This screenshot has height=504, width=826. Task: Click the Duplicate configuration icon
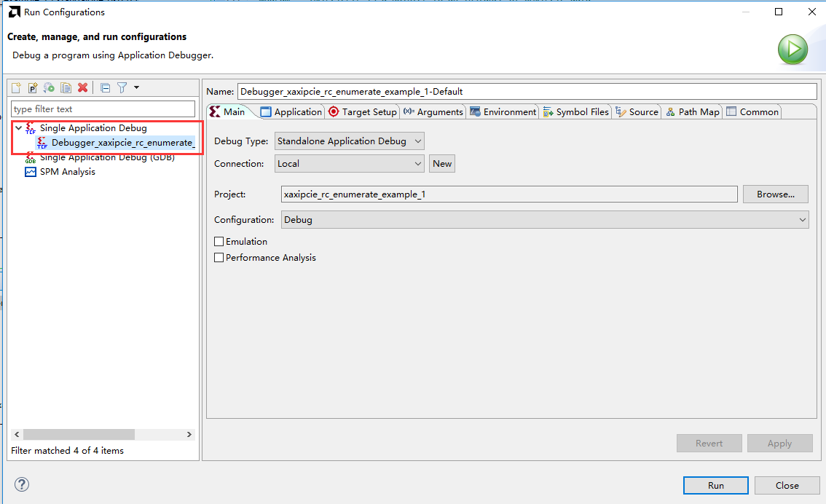pyautogui.click(x=66, y=87)
